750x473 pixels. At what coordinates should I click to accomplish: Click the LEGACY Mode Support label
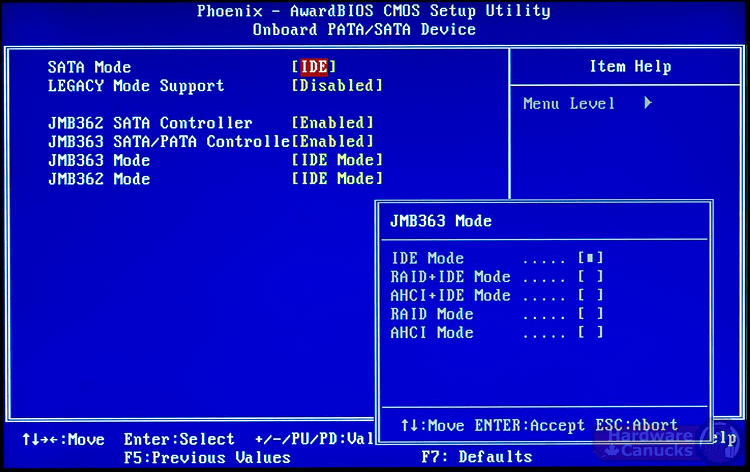[x=136, y=86]
